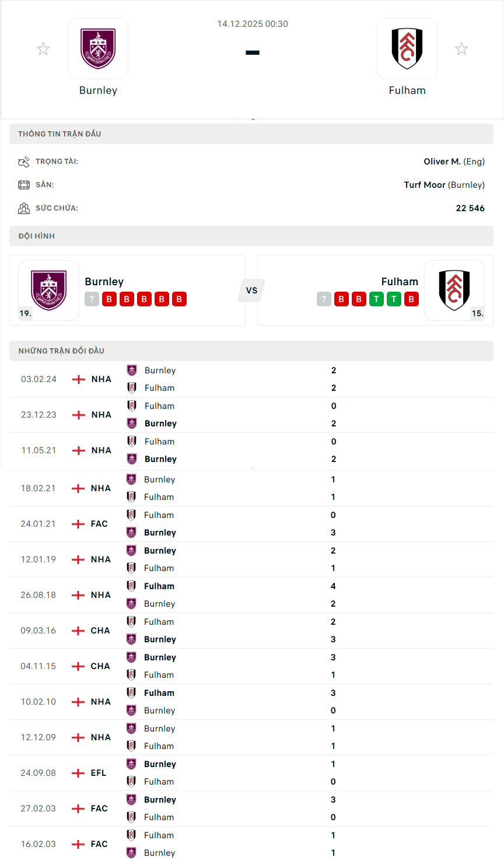Click the small Burnley crest in the lineup panel

(x=48, y=290)
